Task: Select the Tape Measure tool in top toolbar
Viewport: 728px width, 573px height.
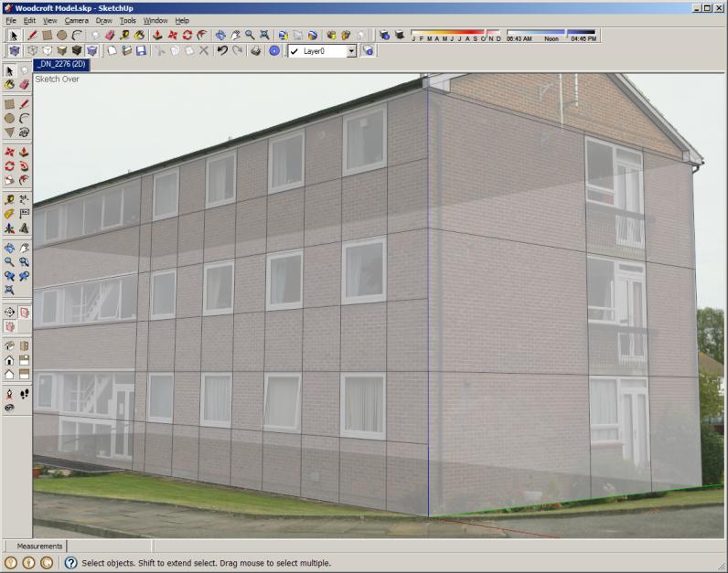Action: pos(124,36)
